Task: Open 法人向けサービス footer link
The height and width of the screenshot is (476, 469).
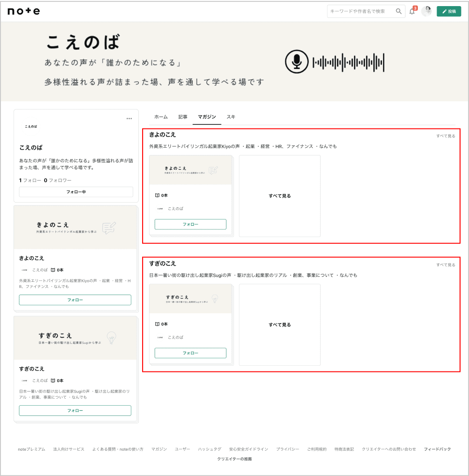Action: pyautogui.click(x=68, y=449)
